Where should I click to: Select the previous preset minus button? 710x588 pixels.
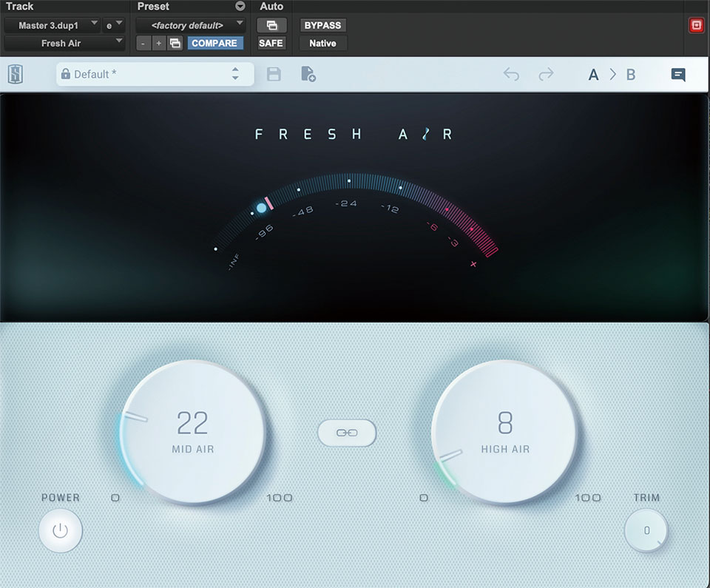click(x=143, y=44)
